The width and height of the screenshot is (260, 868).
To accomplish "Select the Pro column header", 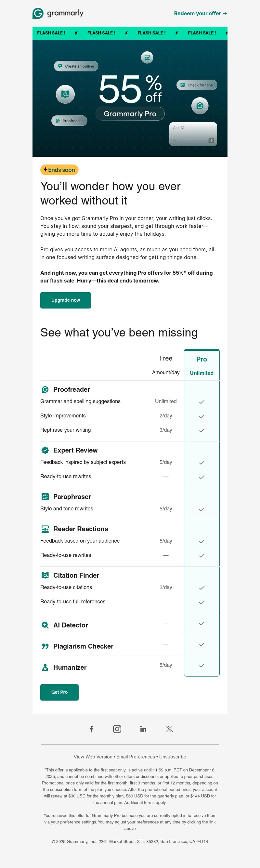I will pyautogui.click(x=201, y=359).
